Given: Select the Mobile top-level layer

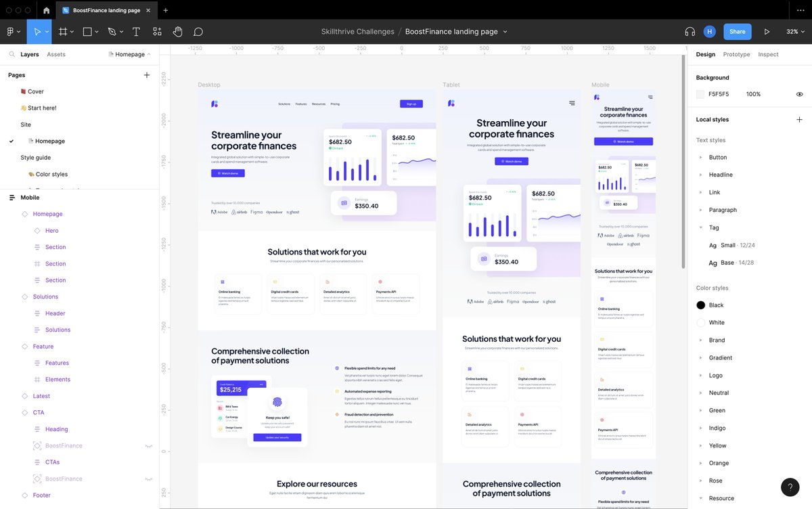Looking at the screenshot, I should pyautogui.click(x=30, y=198).
